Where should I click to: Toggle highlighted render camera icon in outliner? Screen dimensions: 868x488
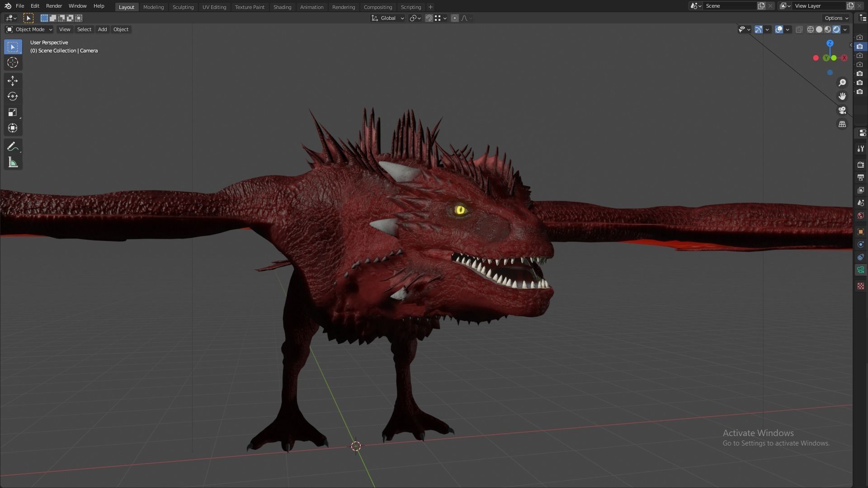tap(860, 47)
